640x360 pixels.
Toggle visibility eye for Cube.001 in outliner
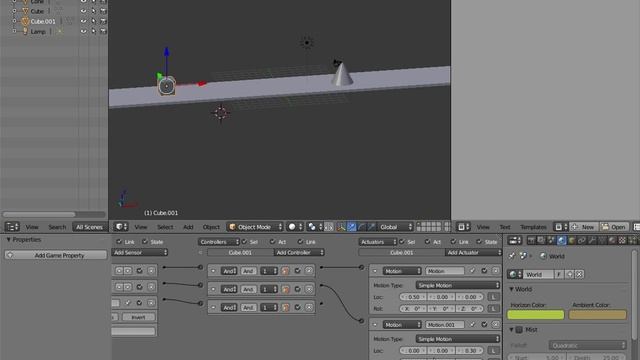tap(83, 21)
